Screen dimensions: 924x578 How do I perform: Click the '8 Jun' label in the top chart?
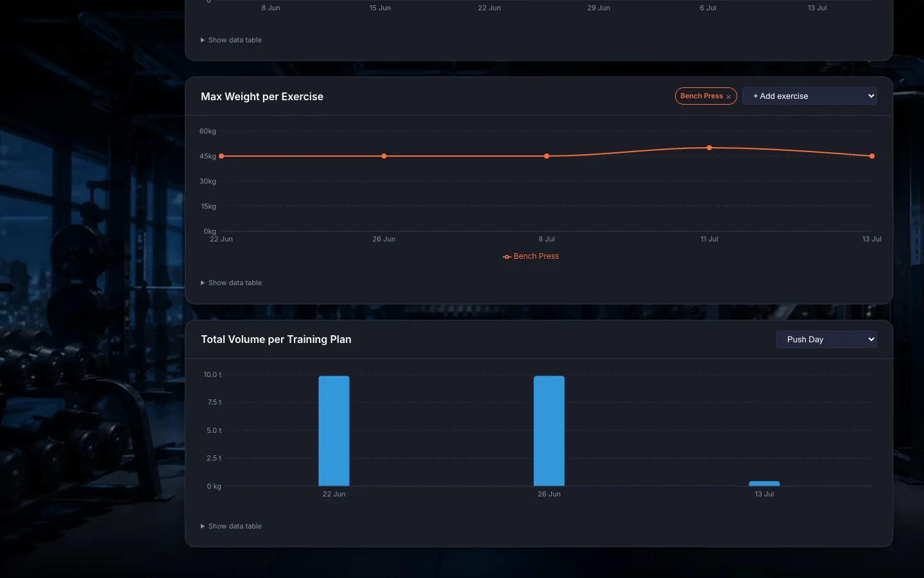click(x=271, y=8)
